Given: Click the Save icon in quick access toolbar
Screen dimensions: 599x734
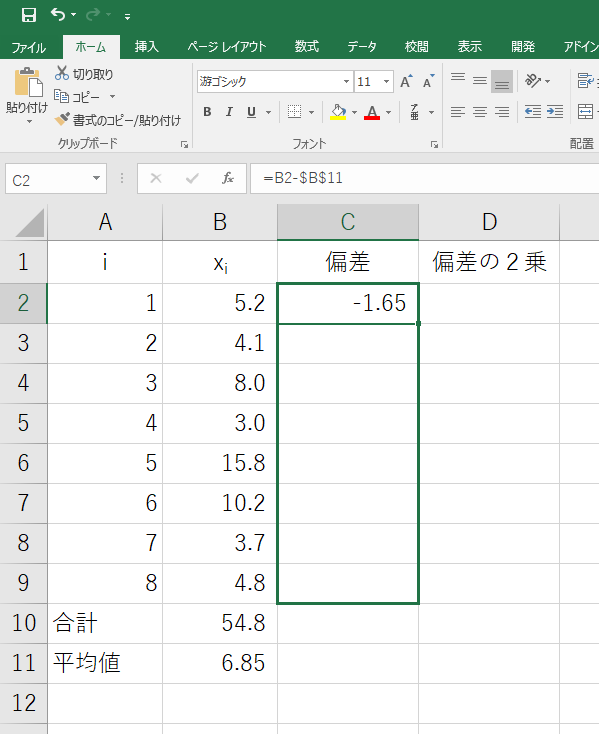Looking at the screenshot, I should pyautogui.click(x=29, y=15).
